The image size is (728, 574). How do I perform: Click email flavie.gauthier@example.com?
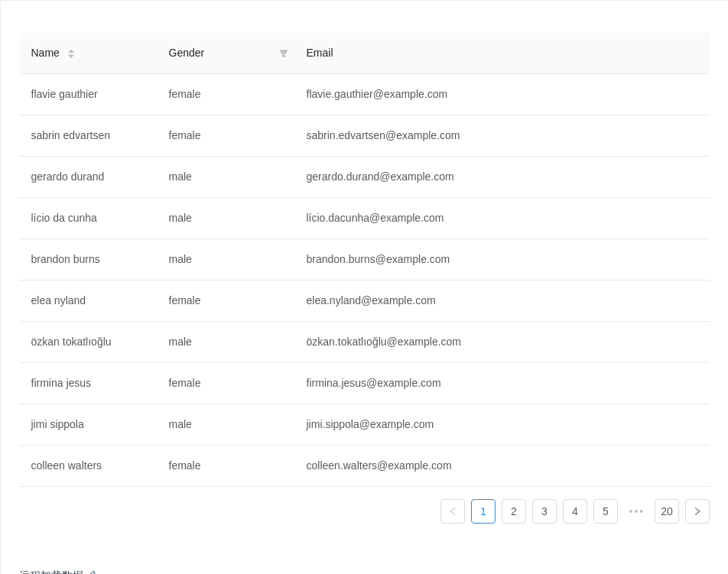pos(376,94)
